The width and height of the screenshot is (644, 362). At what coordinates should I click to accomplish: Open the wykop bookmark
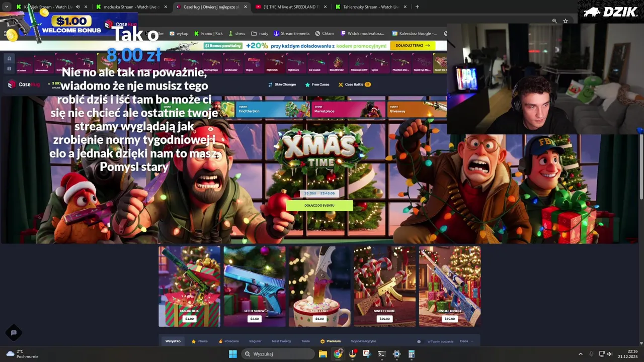pyautogui.click(x=179, y=34)
